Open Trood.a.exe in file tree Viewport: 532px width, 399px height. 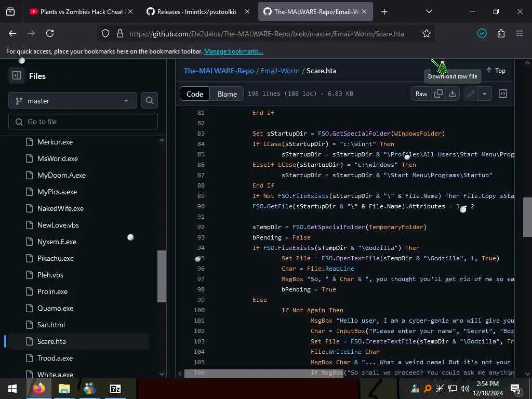point(55,358)
